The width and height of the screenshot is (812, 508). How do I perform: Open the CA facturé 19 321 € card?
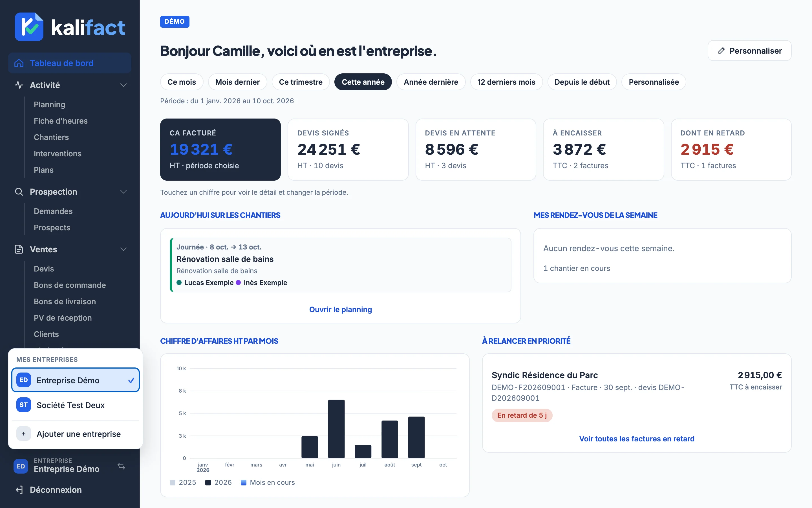[x=220, y=150]
